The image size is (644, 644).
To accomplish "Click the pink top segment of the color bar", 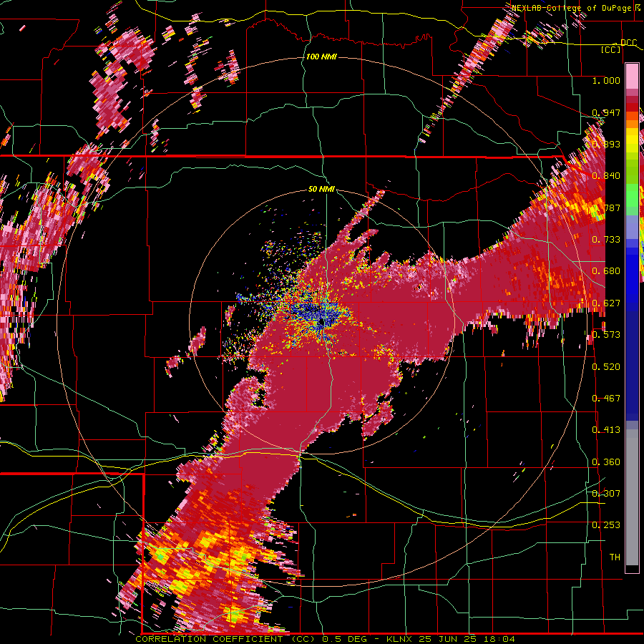I will pos(632,77).
